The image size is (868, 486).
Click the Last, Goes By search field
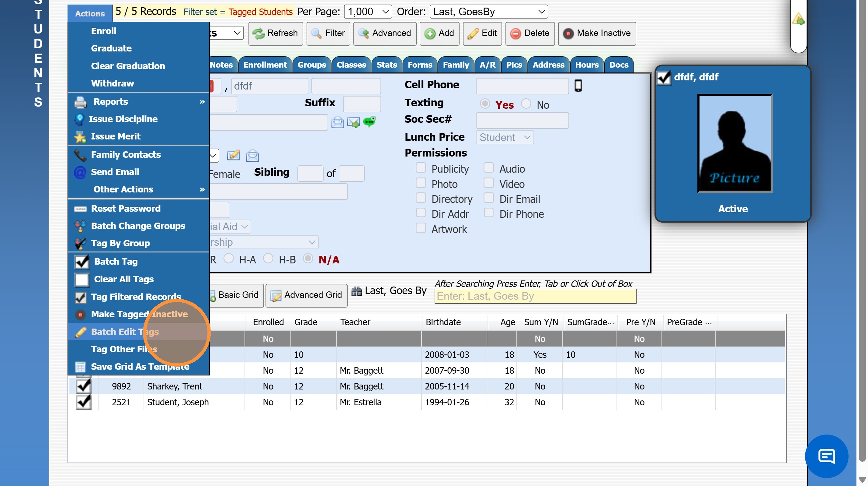click(x=535, y=296)
